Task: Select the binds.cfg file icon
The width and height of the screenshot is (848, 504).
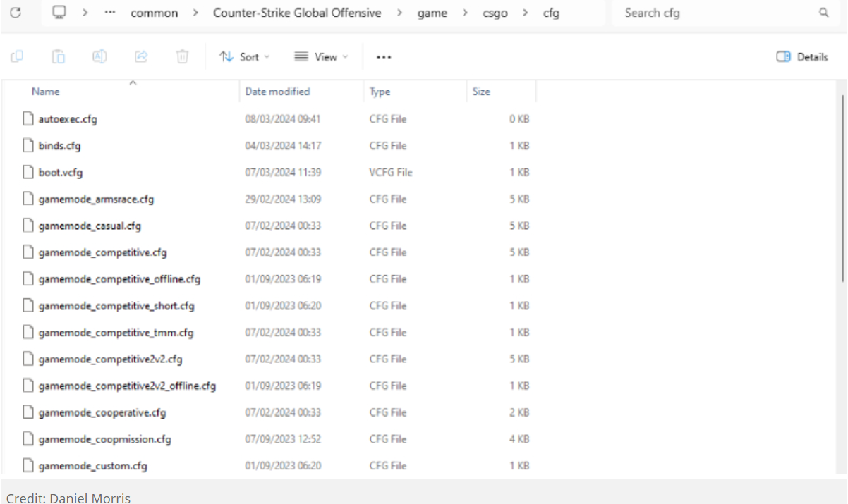Action: click(28, 145)
